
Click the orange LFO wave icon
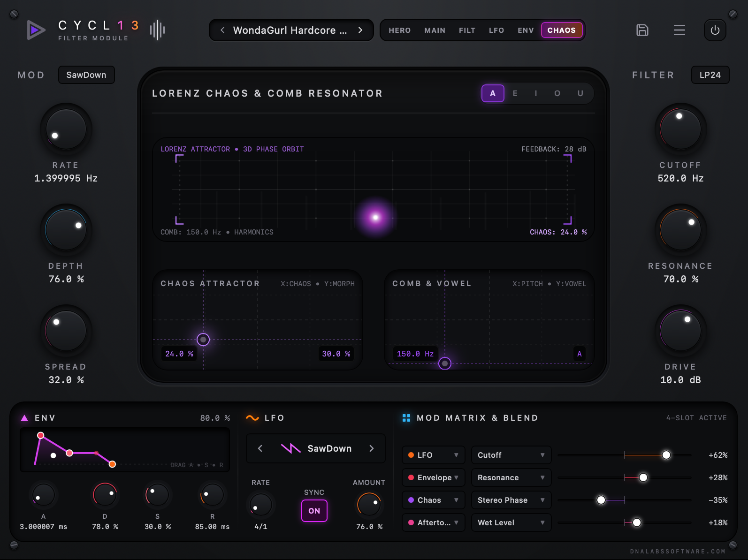(252, 418)
